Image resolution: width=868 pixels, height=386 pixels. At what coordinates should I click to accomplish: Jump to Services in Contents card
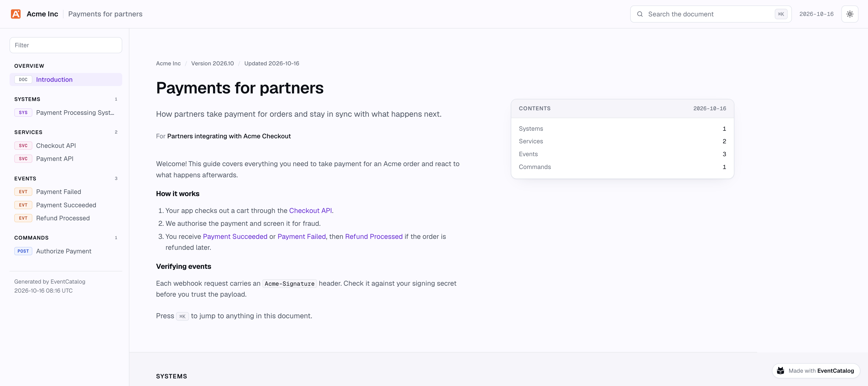click(x=622, y=141)
